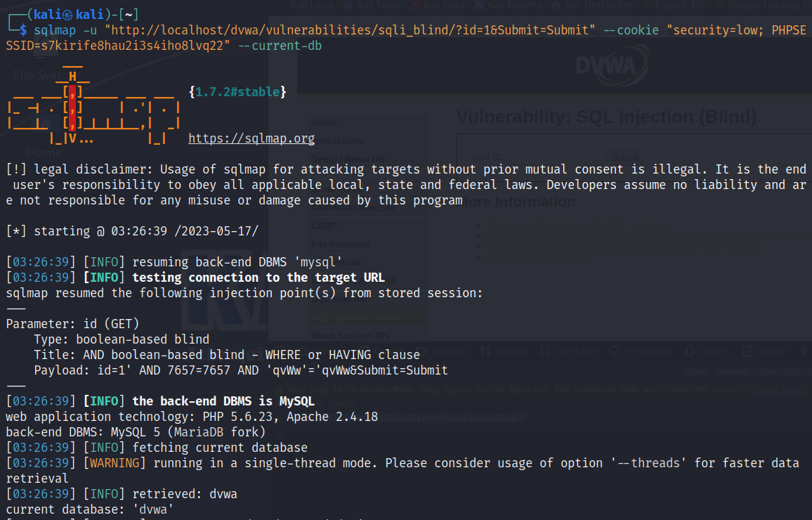This screenshot has height=520, width=812.
Task: Open DVWA File Inclusion menu item
Action: pos(367,244)
